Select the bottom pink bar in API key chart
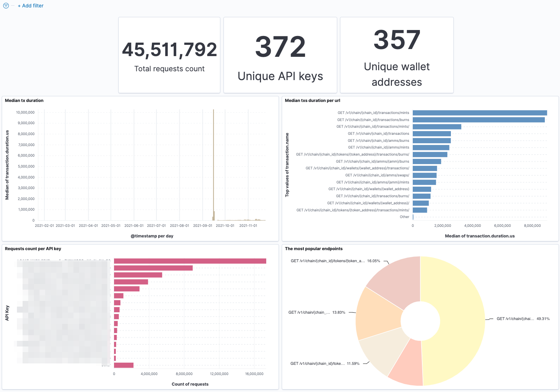 (x=124, y=365)
